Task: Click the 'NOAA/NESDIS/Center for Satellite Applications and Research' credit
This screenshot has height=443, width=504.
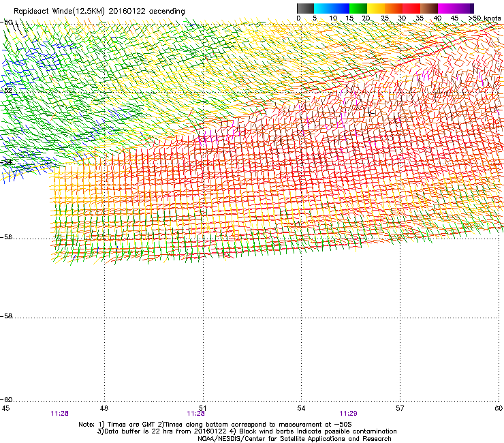Action: click(x=294, y=439)
